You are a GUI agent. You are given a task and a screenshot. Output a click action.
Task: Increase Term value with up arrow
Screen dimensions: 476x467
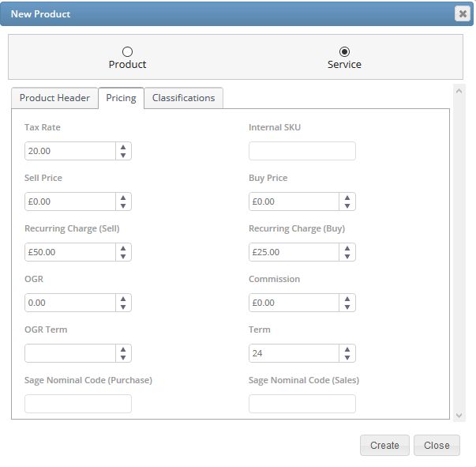347,349
